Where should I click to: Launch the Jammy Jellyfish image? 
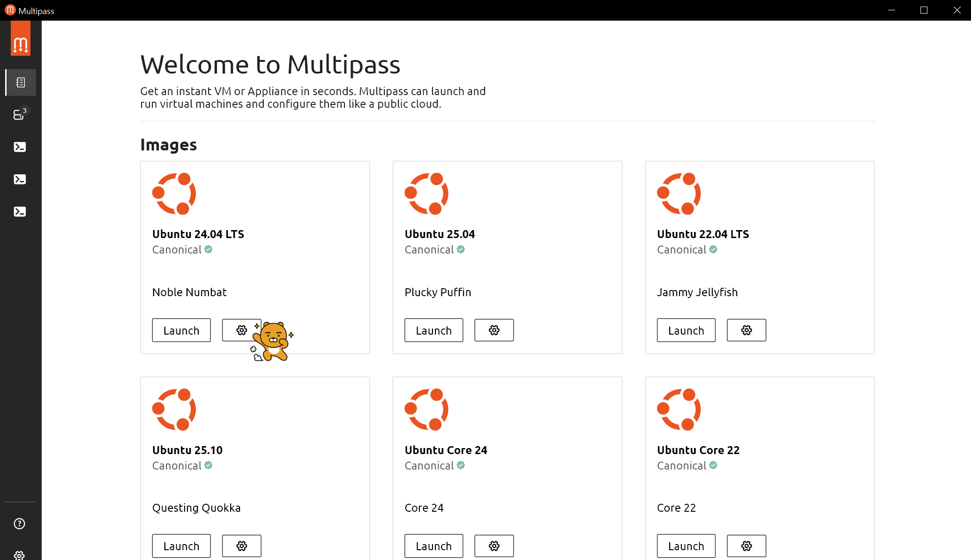click(686, 330)
